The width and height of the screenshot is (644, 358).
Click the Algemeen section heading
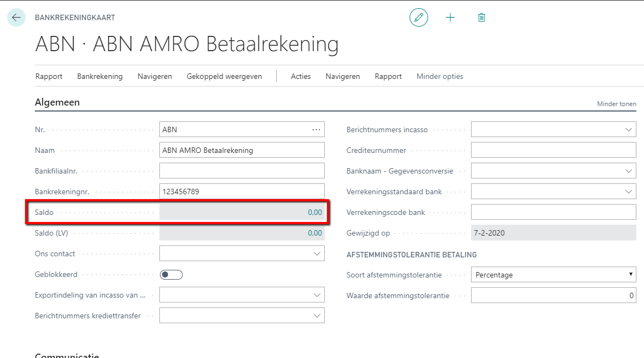pyautogui.click(x=57, y=102)
